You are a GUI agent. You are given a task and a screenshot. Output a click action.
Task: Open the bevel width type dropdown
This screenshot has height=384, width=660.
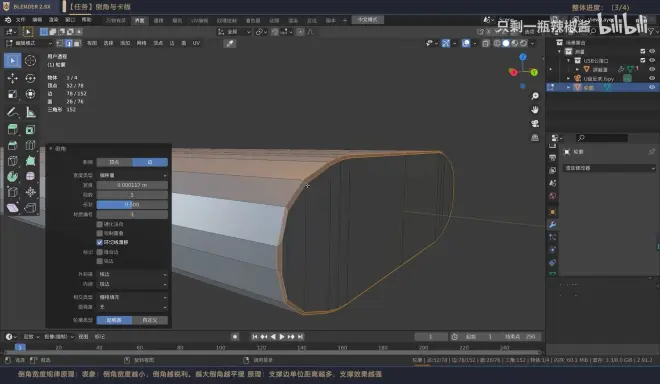132,175
